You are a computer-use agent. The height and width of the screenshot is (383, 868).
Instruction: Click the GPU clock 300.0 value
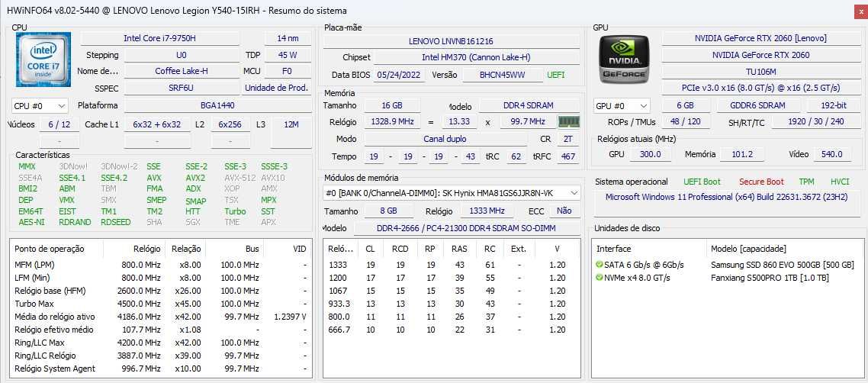click(x=650, y=154)
